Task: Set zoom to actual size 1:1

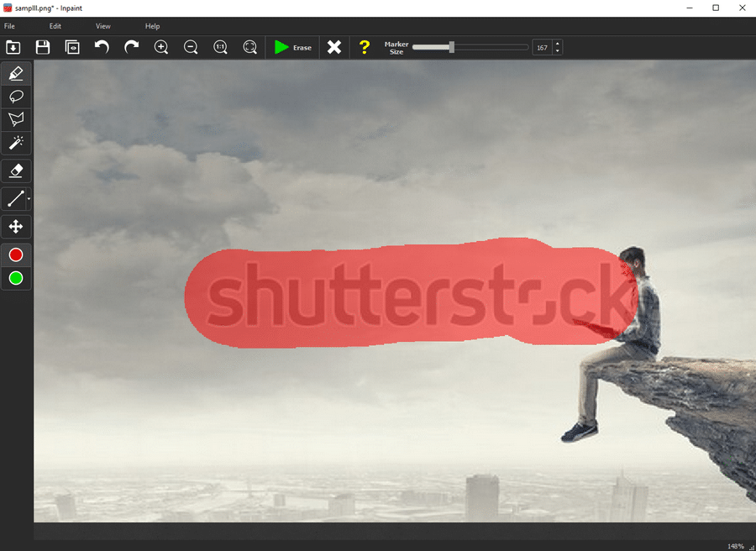Action: 220,47
